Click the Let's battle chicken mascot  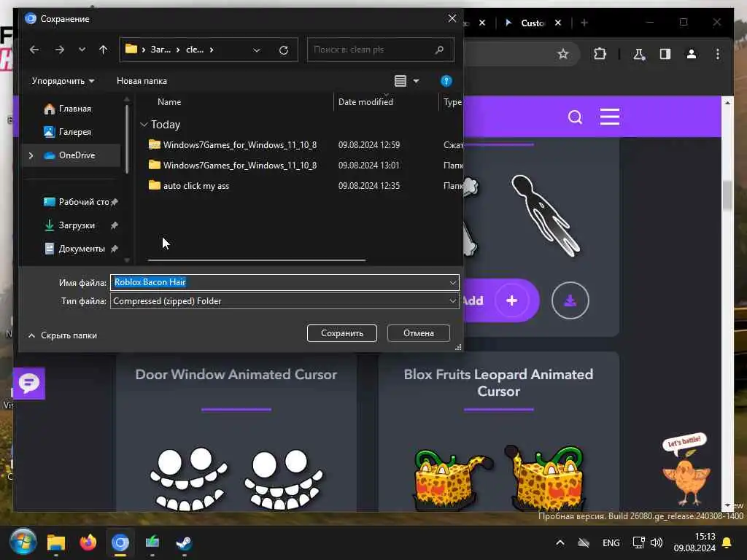coord(686,470)
